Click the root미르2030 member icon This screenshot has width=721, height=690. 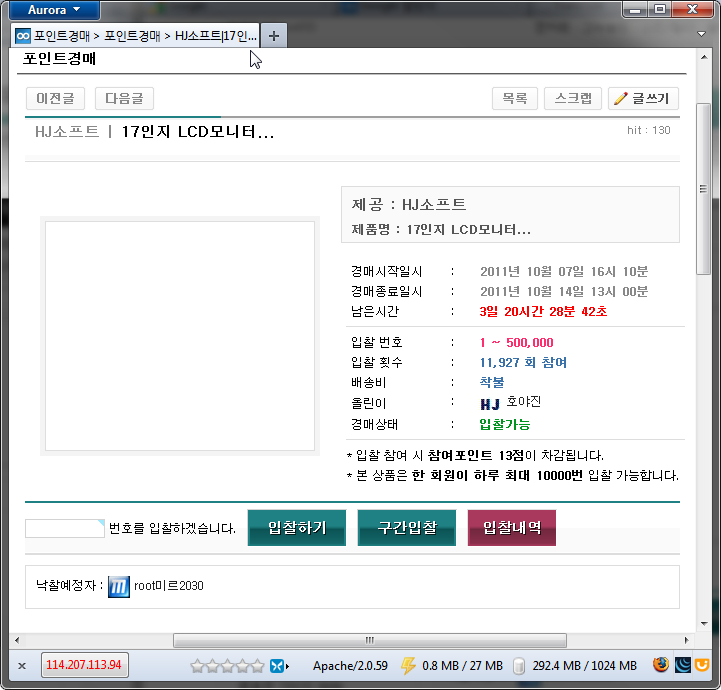(119, 587)
